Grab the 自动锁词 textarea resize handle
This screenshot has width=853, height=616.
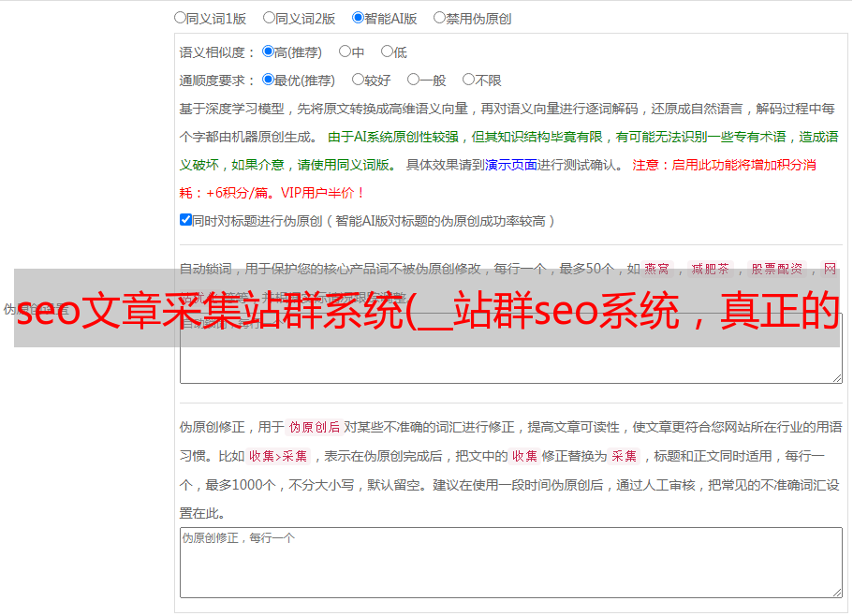[x=837, y=378]
